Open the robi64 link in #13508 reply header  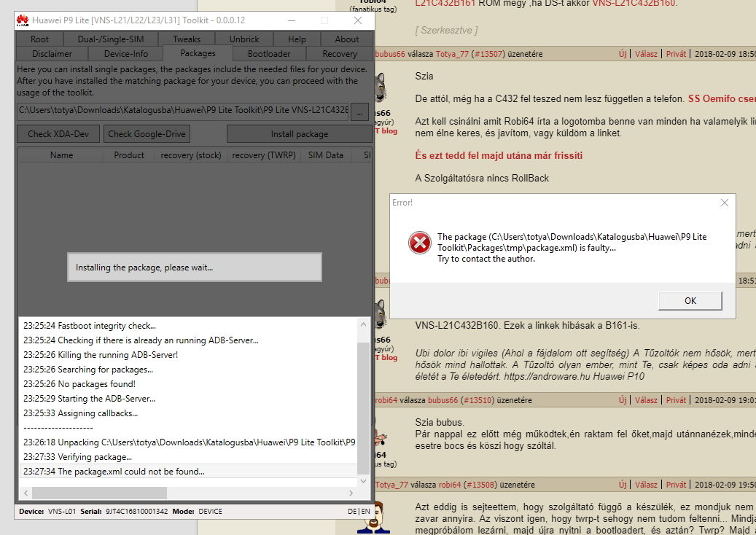(450, 485)
